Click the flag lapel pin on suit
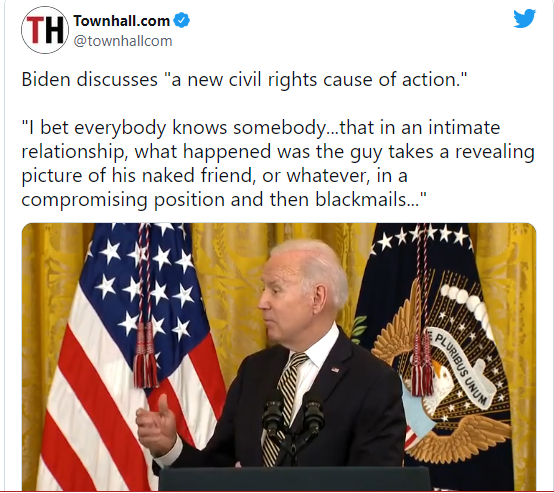The width and height of the screenshot is (554, 493). click(x=335, y=370)
